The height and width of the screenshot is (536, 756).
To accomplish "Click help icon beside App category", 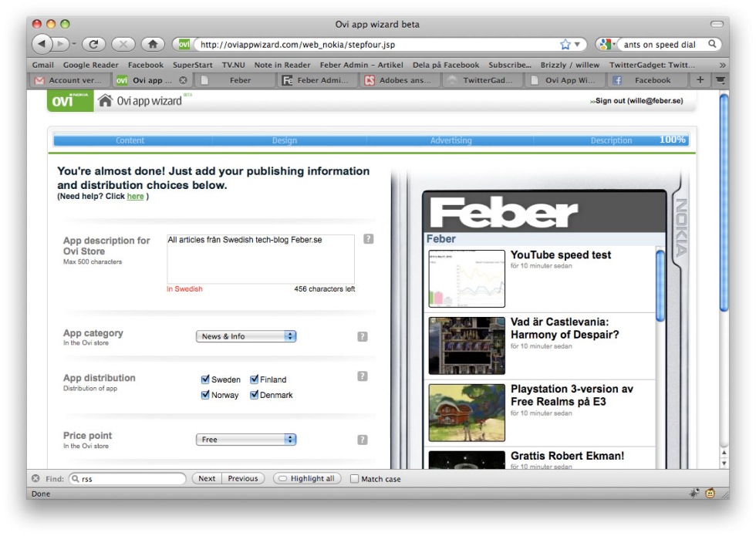I will tap(363, 336).
